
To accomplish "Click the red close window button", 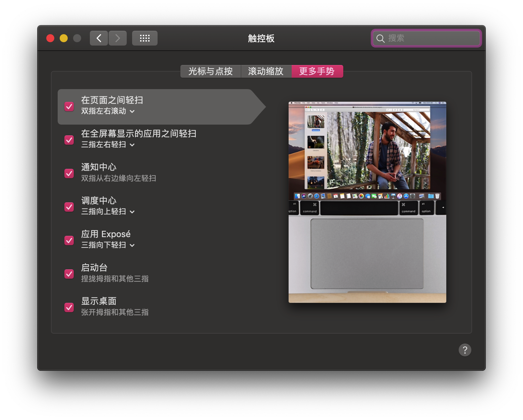I will [50, 38].
